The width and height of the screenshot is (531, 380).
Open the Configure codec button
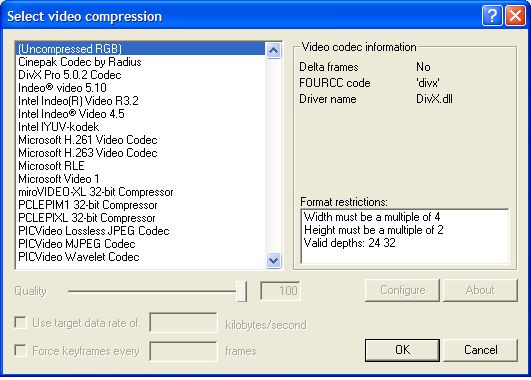click(x=402, y=290)
